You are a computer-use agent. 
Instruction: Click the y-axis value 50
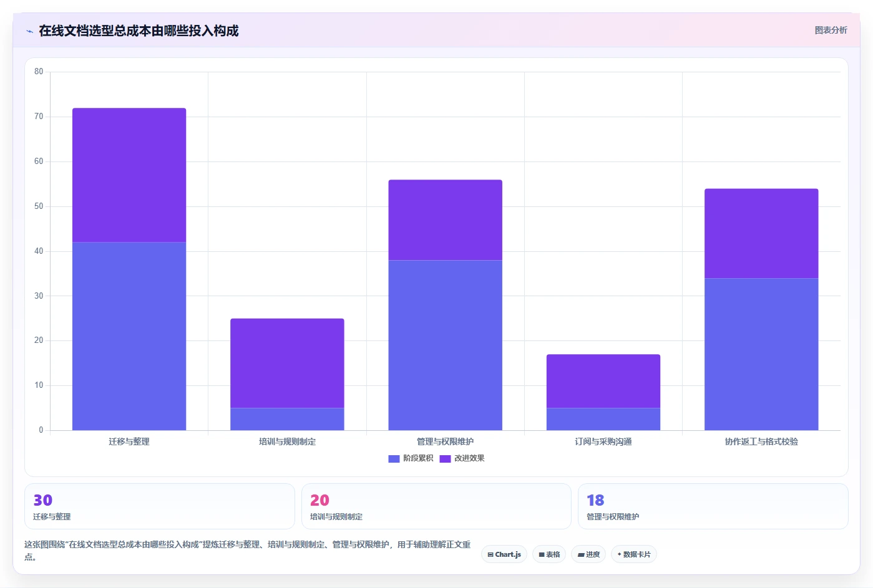point(39,206)
